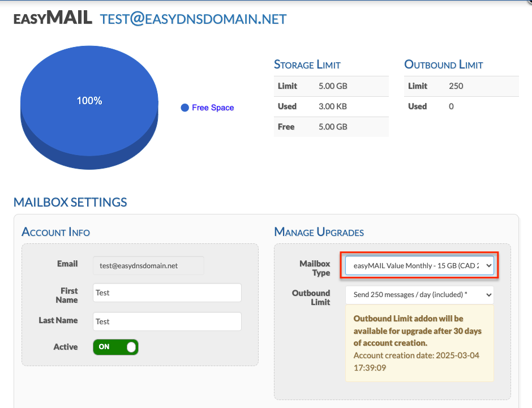Click the Free Space legend label

[x=213, y=108]
